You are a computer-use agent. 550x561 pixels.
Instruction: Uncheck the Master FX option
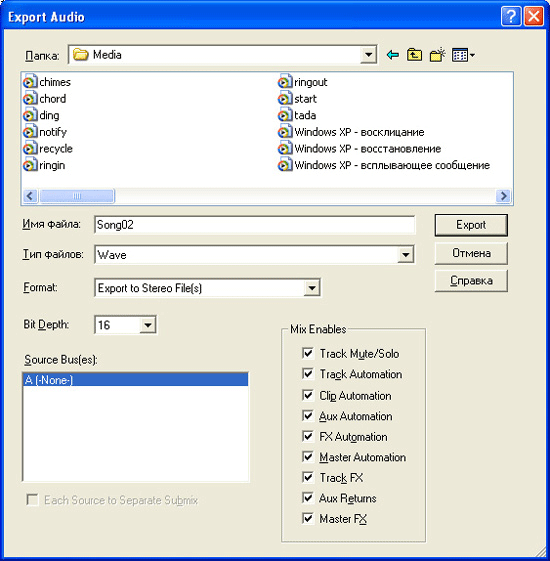coord(308,518)
